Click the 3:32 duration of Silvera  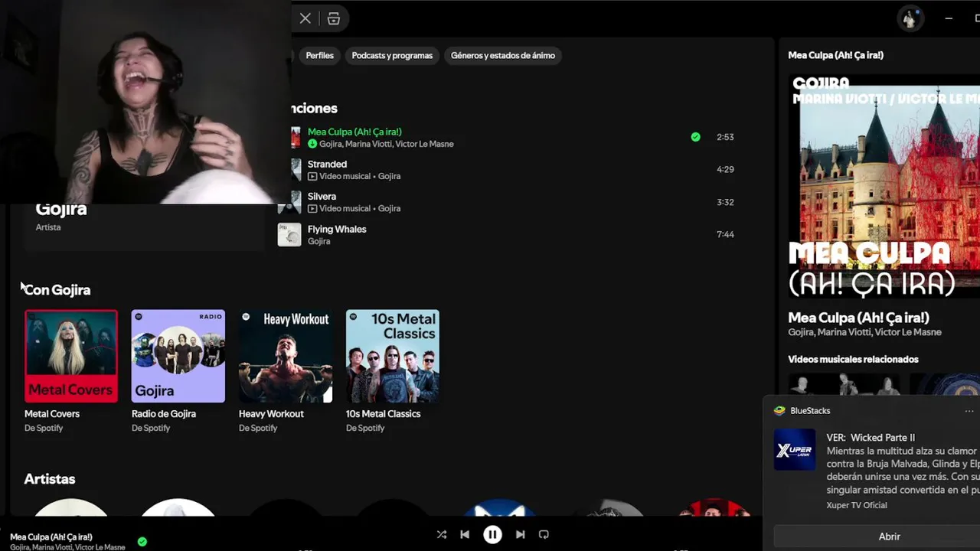725,202
